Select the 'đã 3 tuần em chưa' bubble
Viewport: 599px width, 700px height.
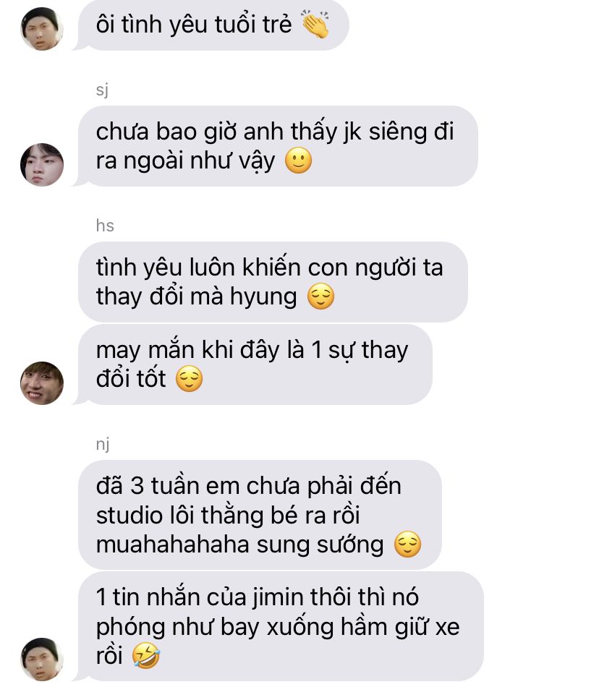click(x=260, y=514)
